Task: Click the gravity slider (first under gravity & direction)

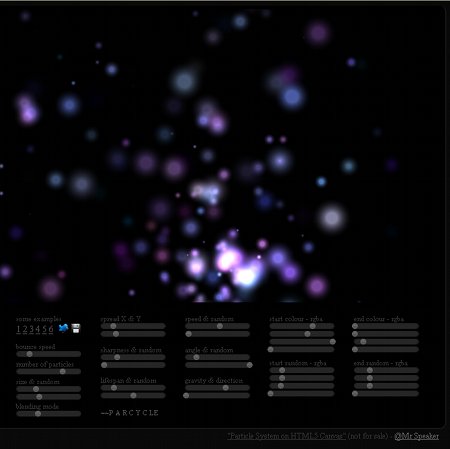Action: [x=217, y=388]
